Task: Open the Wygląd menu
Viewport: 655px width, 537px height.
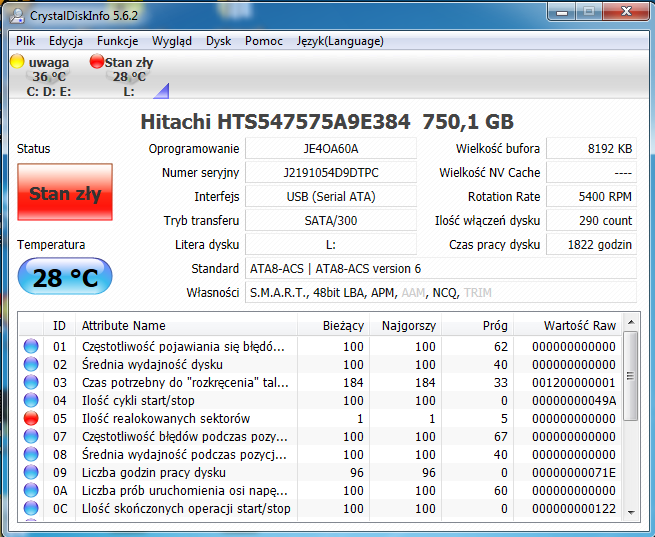Action: point(172,41)
